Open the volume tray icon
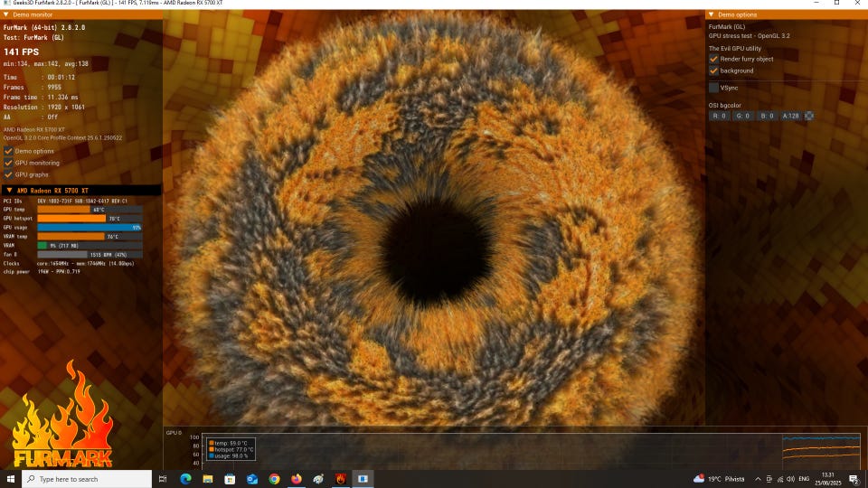Image resolution: width=868 pixels, height=488 pixels. pos(790,479)
